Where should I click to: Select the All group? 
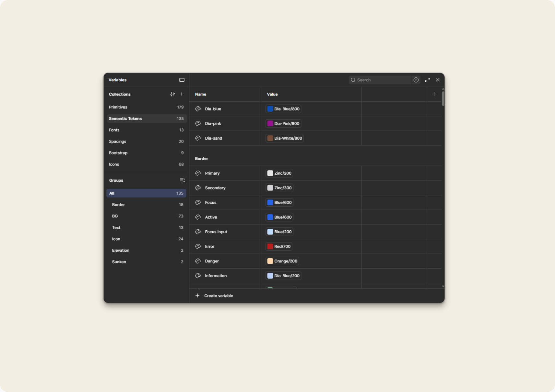click(x=146, y=193)
